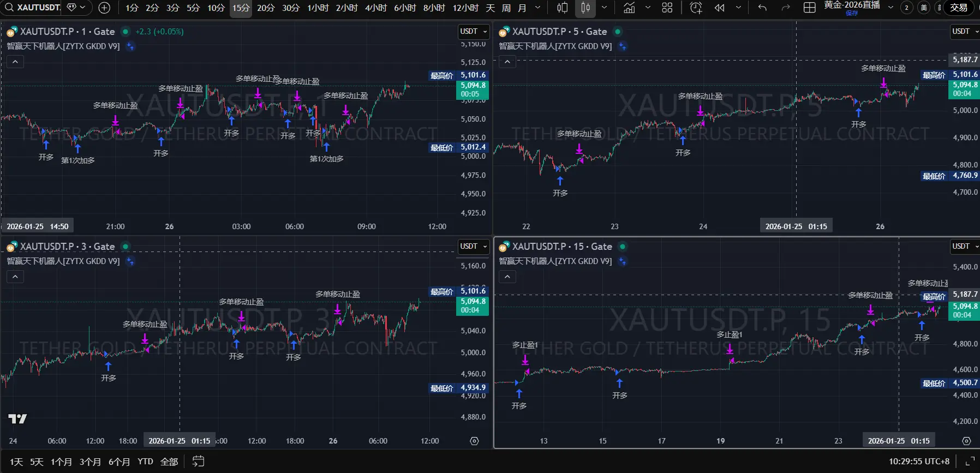Undo the last chart action
This screenshot has width=980, height=473.
point(762,8)
